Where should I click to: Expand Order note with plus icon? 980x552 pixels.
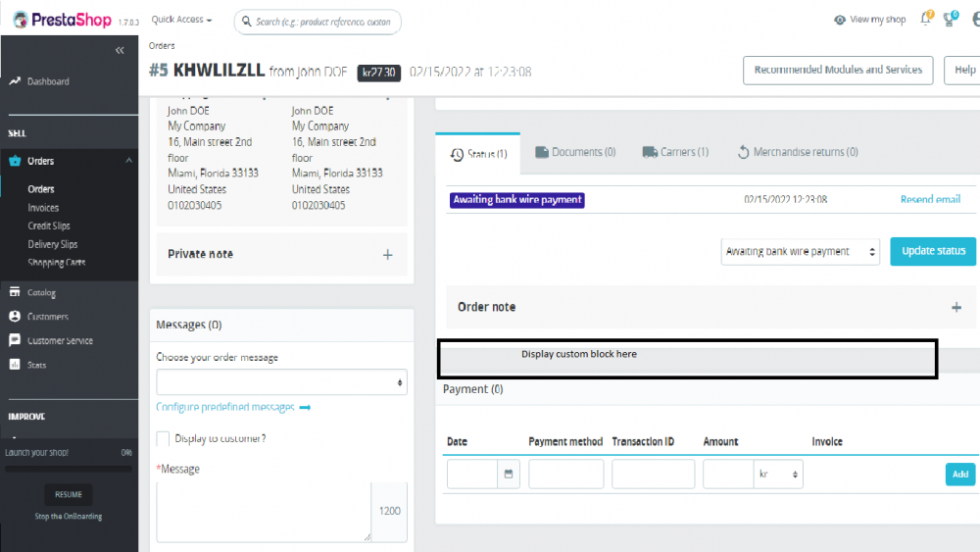(x=956, y=307)
